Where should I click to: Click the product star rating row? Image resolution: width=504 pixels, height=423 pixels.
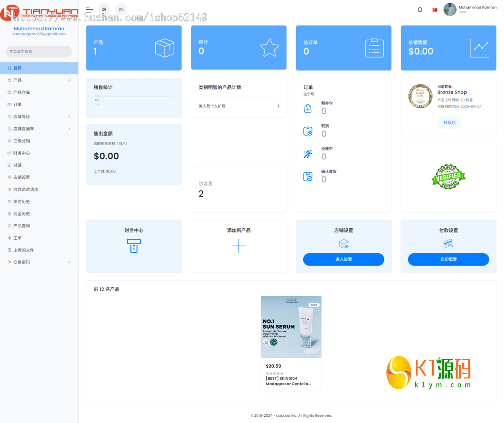tap(275, 373)
